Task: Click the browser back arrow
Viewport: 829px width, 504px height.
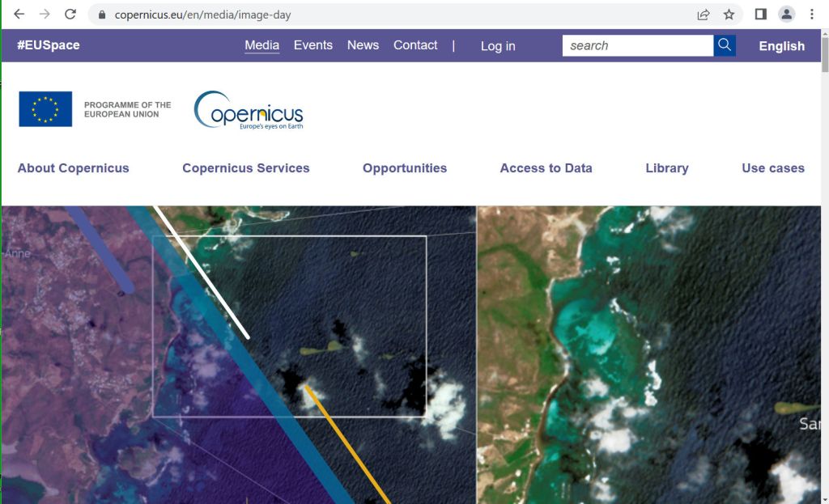Action: [x=19, y=15]
